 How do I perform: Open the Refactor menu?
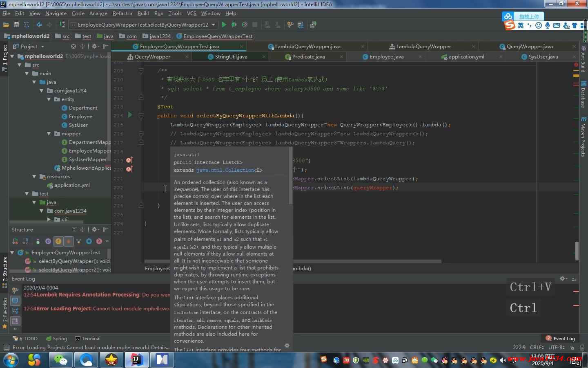click(122, 13)
